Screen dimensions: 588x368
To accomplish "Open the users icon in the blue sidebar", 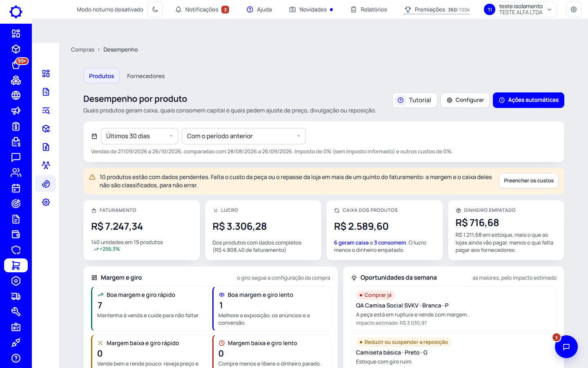I will point(16,173).
